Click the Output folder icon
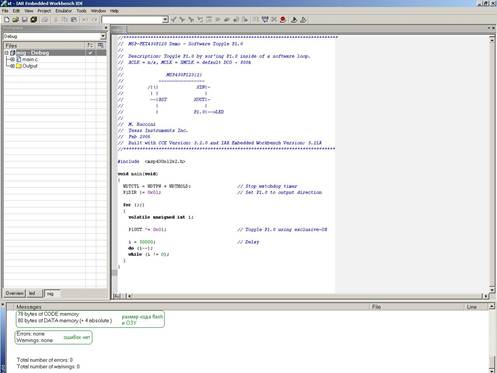The height and width of the screenshot is (373, 497). point(19,66)
